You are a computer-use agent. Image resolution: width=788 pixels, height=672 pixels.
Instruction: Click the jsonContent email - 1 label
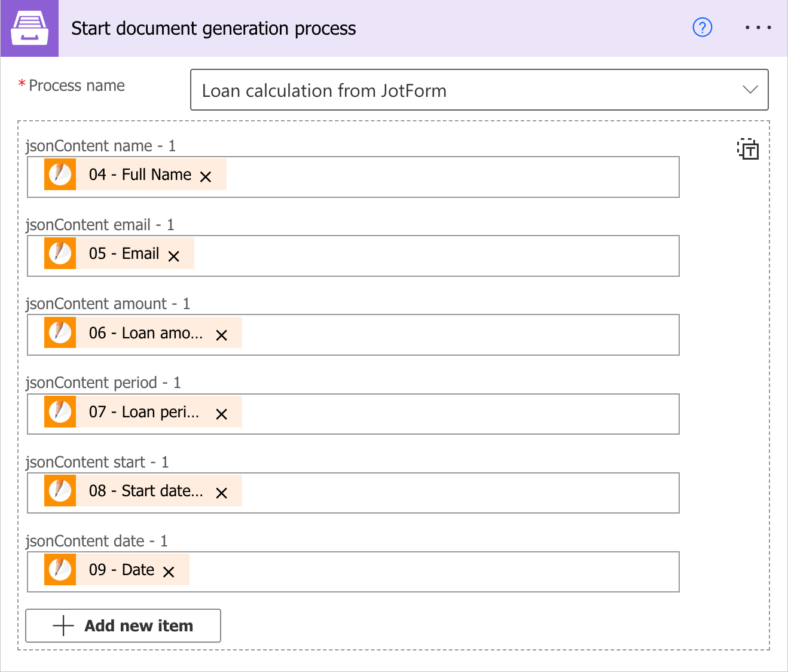(100, 225)
